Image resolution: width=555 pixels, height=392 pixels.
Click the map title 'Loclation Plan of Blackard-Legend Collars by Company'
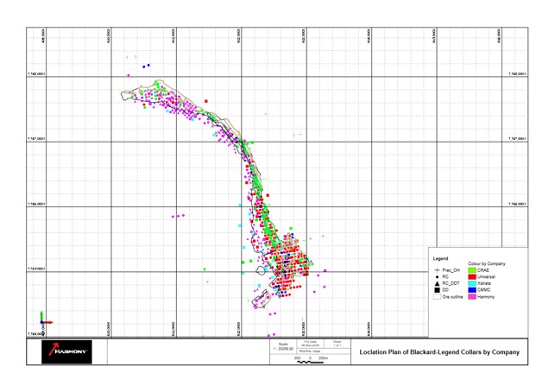point(439,352)
